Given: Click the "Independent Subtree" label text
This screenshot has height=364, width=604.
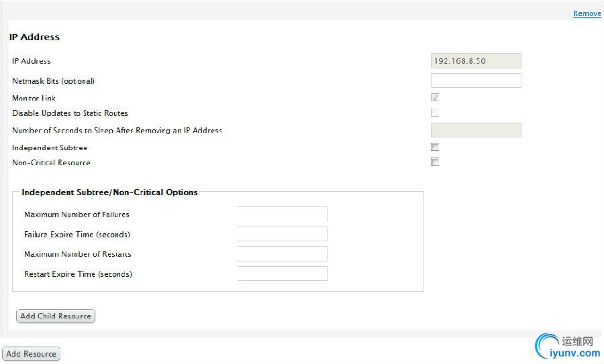Looking at the screenshot, I should click(x=49, y=147).
